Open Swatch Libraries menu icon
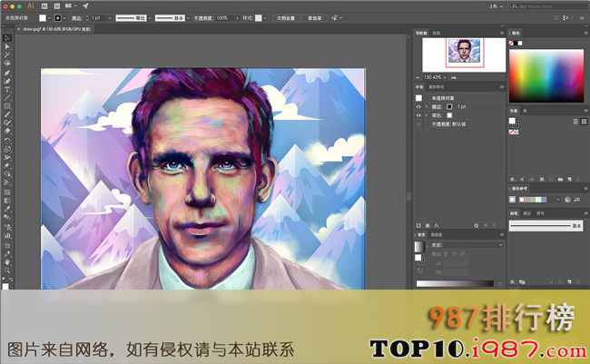Image resolution: width=590 pixels, height=364 pixels. (x=513, y=179)
